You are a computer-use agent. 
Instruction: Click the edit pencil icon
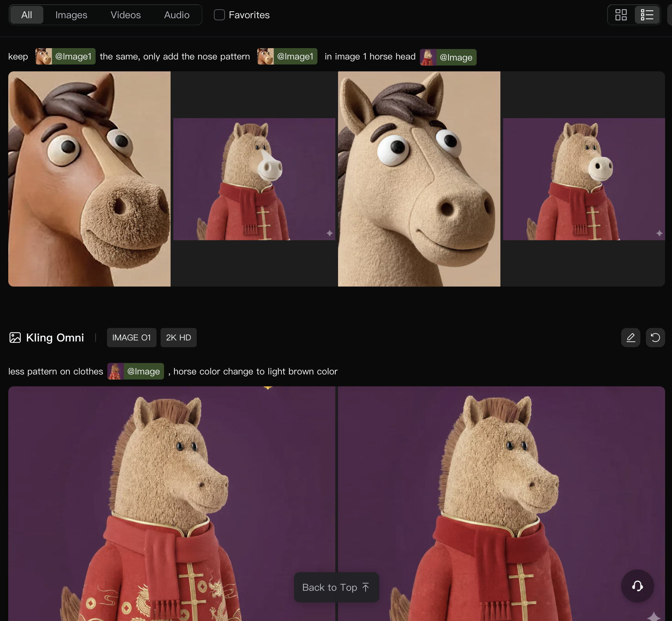[x=630, y=338]
